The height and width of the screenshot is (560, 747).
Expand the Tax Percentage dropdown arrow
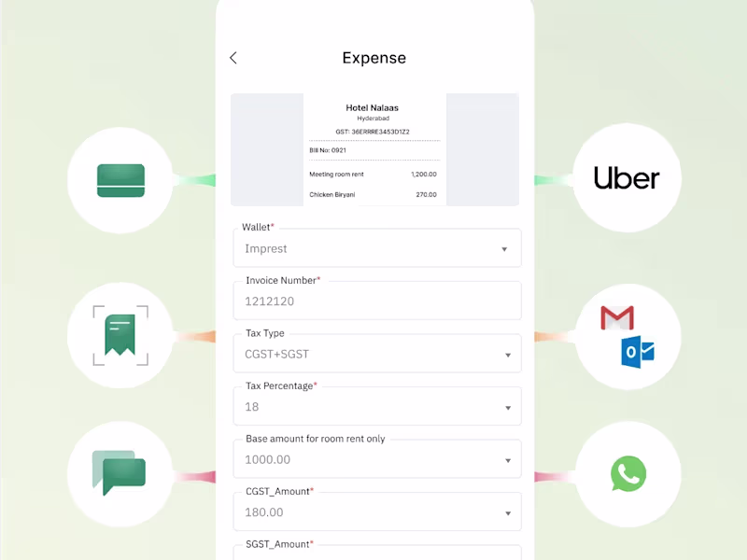508,408
